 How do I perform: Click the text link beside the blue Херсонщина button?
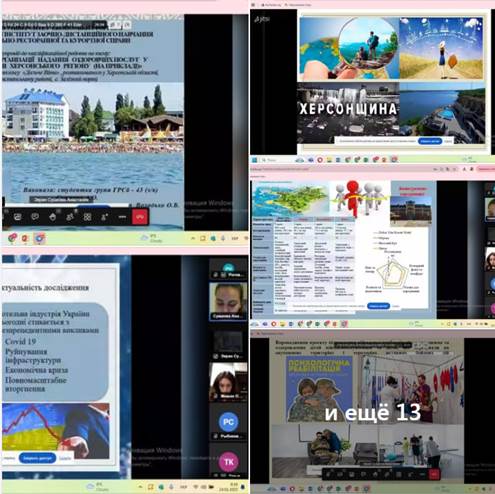coord(448,141)
